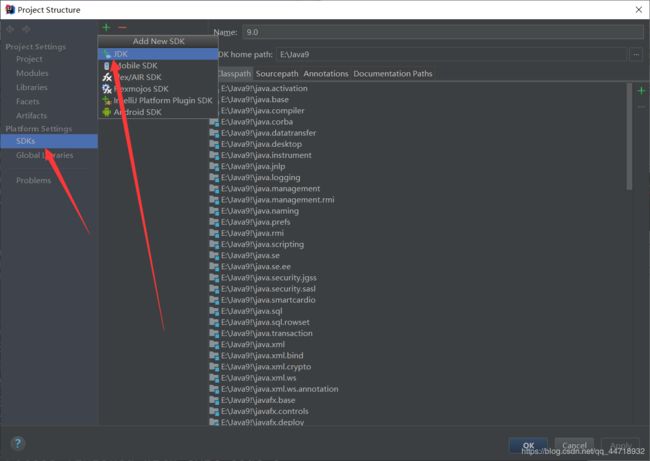The width and height of the screenshot is (650, 461).
Task: Click the classpath list vertical scrollbar
Action: (629, 137)
